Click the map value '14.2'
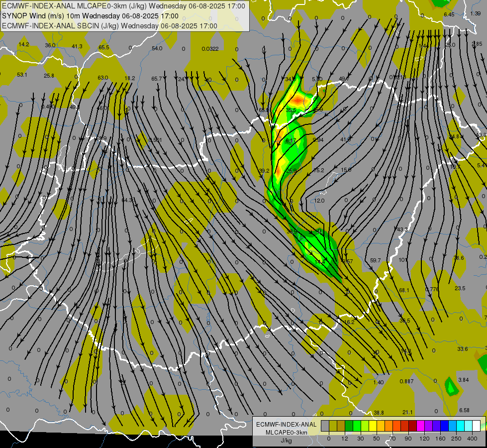The height and width of the screenshot is (448, 487). click(23, 44)
